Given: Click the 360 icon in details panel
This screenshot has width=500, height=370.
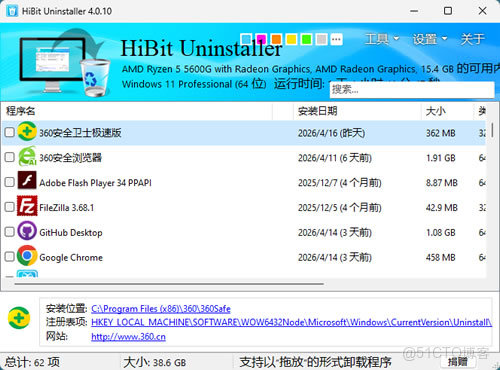Looking at the screenshot, I should (x=19, y=318).
